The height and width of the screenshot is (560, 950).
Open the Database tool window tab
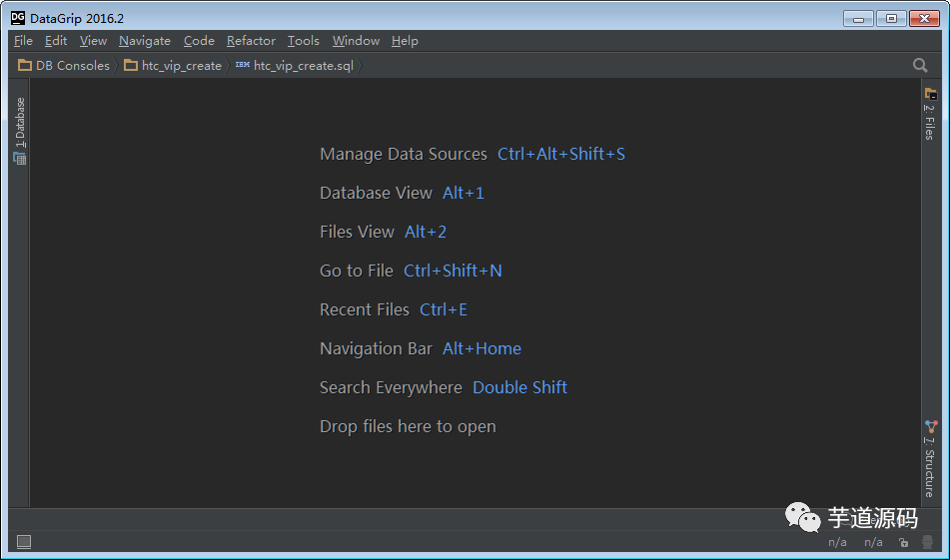pos(20,130)
